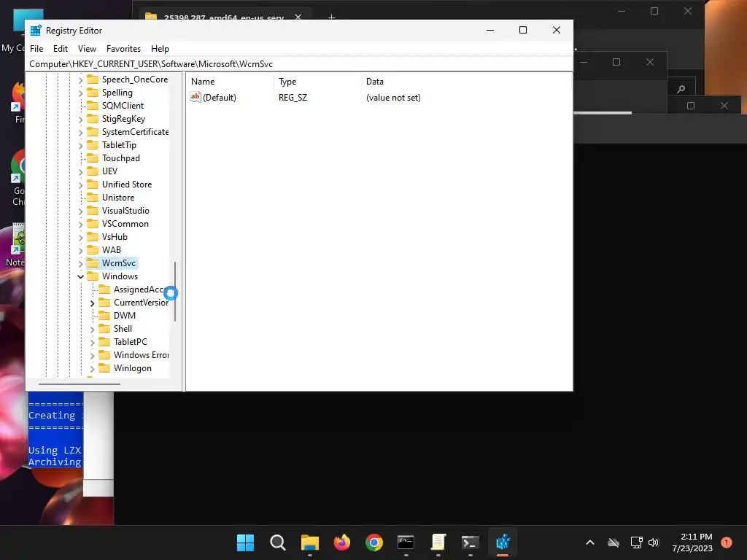Open the volume tray icon
The height and width of the screenshot is (560, 747).
coord(654,542)
